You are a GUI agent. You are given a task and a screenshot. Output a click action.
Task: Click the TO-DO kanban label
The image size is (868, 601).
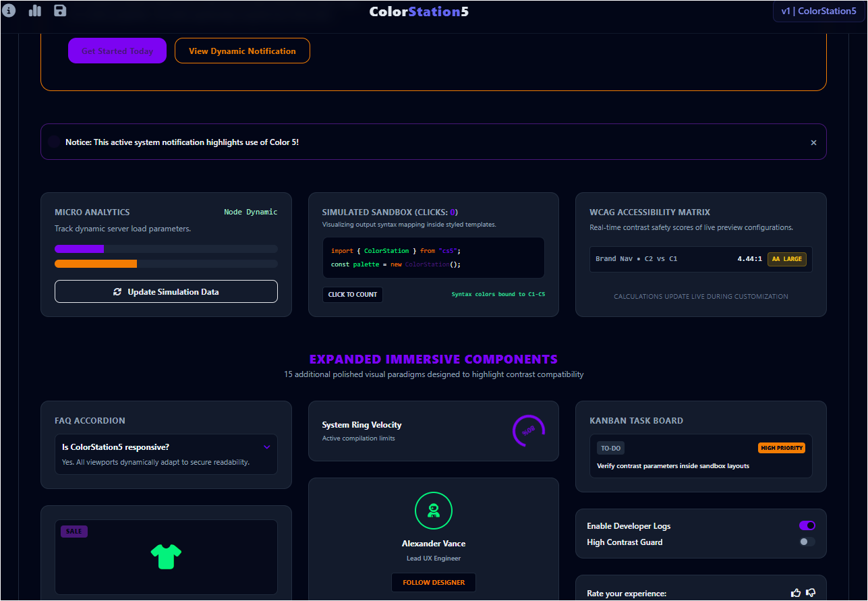point(610,448)
